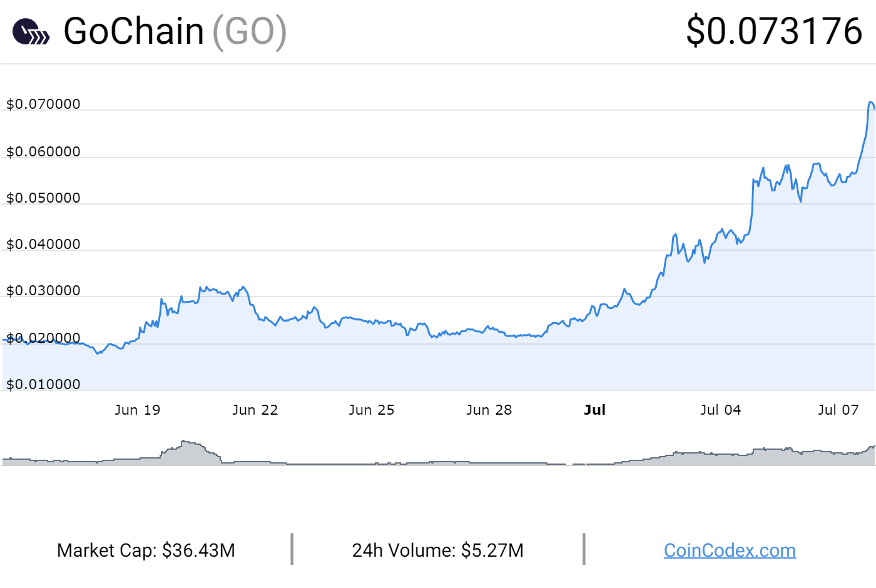Click the $0.070000 axis label
Image resolution: width=876 pixels, height=588 pixels.
tap(43, 104)
